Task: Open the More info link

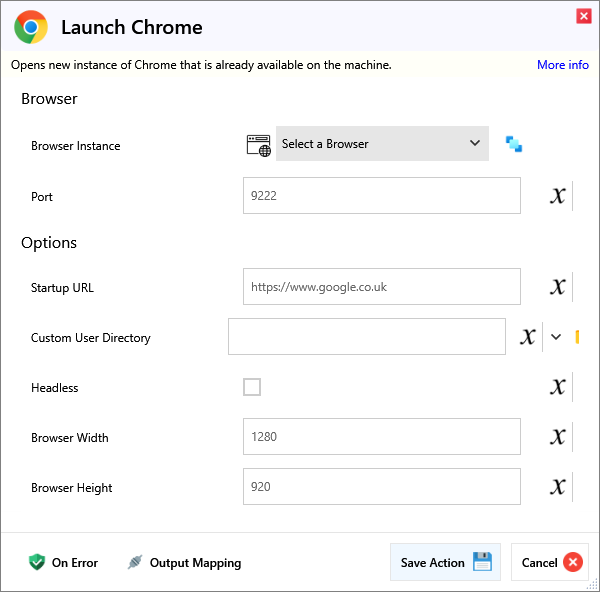Action: click(x=563, y=65)
